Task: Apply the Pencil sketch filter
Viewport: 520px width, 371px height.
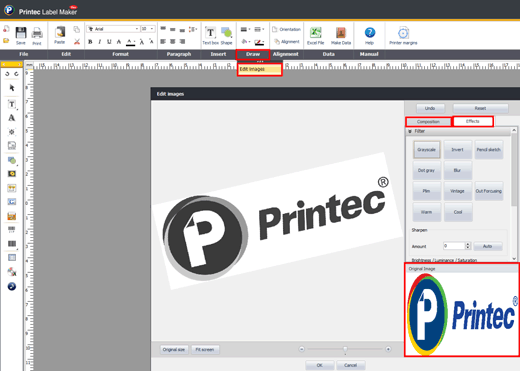Action: [x=489, y=150]
